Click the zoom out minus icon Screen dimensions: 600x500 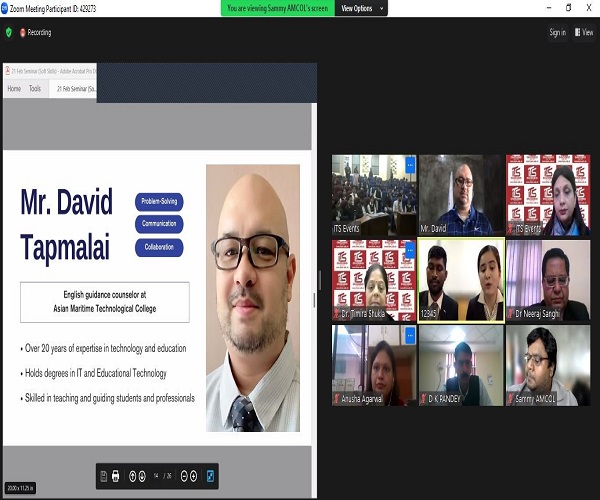pos(184,476)
